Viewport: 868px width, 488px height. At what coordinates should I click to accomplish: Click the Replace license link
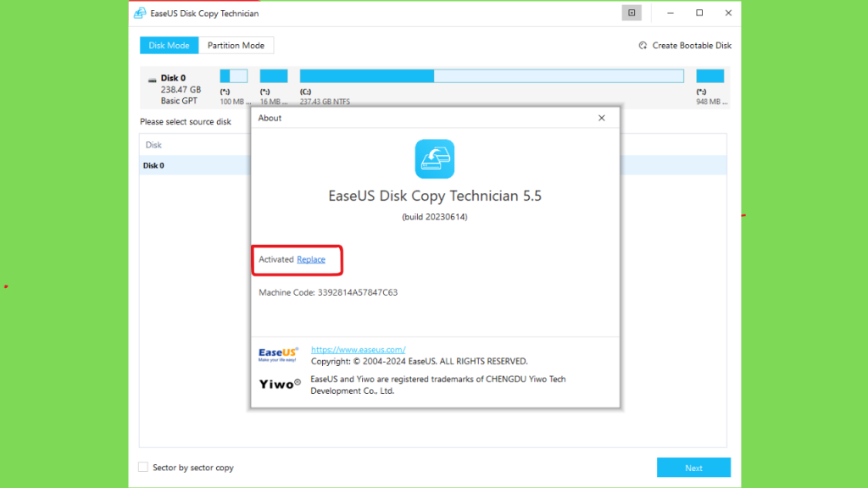(311, 259)
